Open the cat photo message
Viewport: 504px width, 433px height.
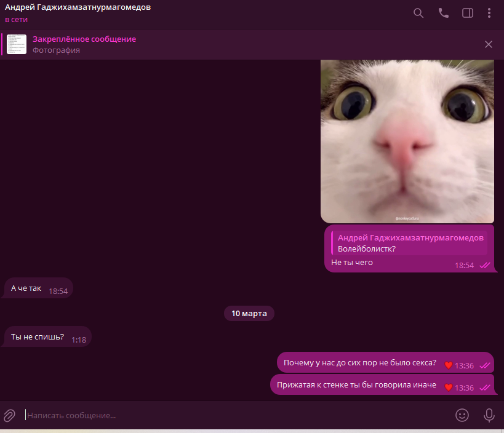[x=407, y=141]
